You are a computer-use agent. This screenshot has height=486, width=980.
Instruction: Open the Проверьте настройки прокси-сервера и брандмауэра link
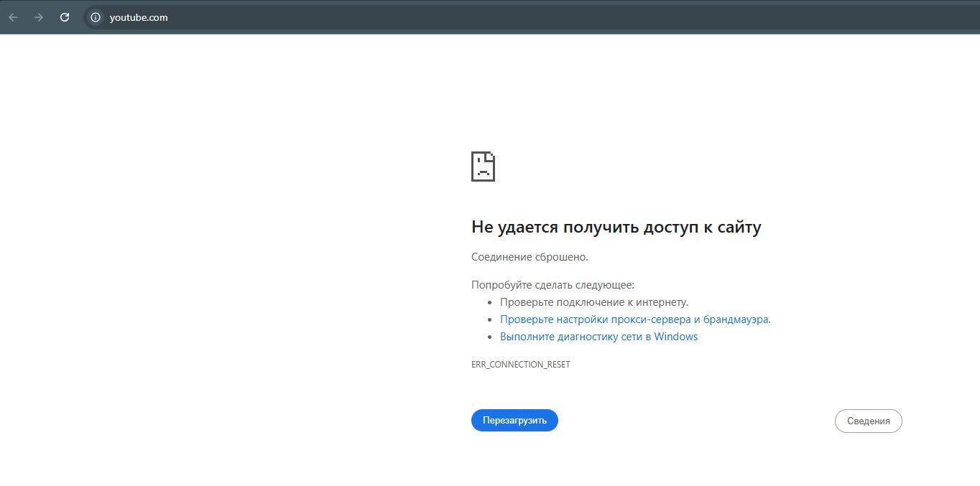(635, 319)
